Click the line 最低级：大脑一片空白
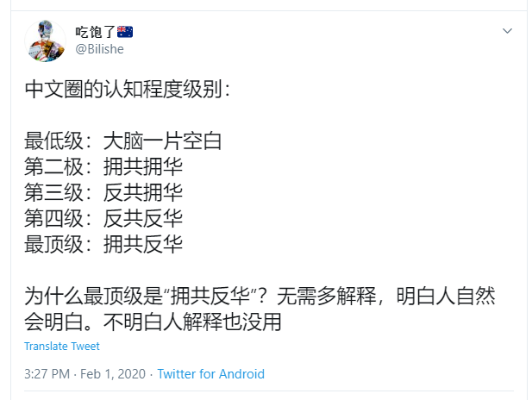 coord(122,141)
